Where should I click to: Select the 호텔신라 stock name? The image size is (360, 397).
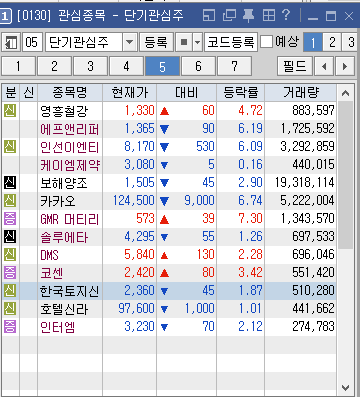coord(64,309)
